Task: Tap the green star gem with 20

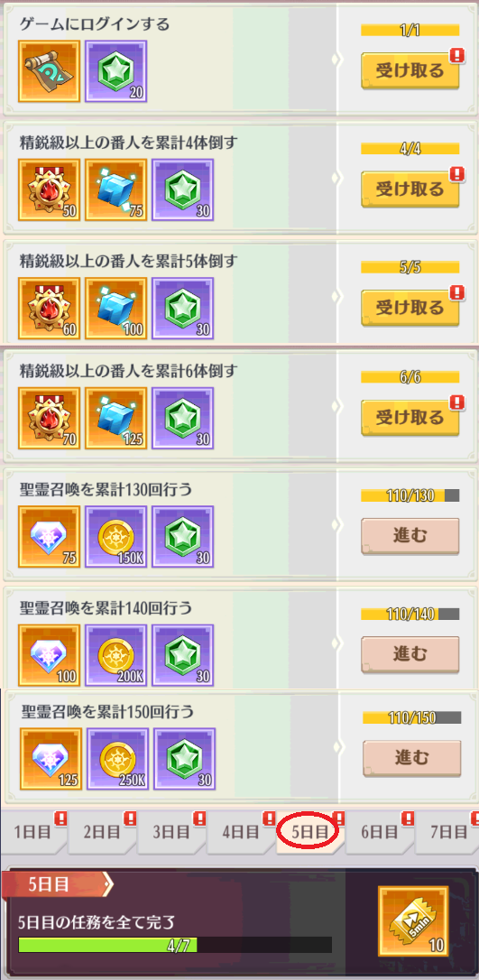Action: pyautogui.click(x=116, y=71)
